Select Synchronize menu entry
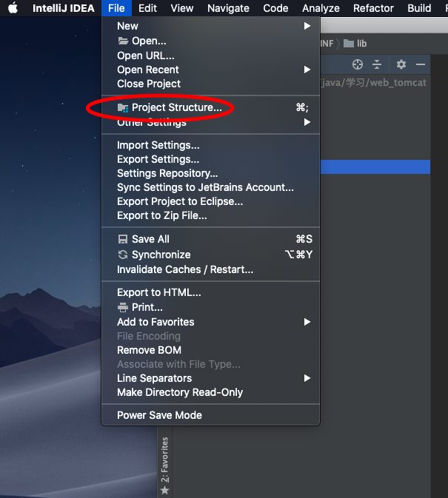 coord(210,255)
